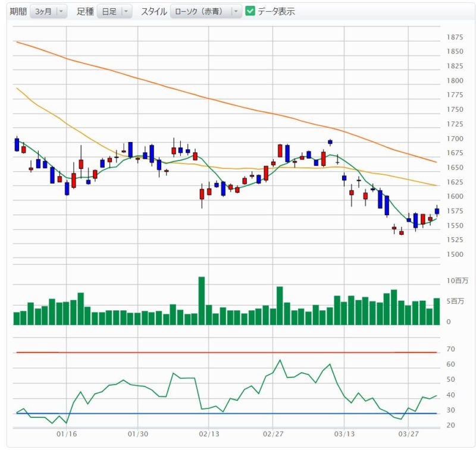This screenshot has width=476, height=450.
Task: Open the スタイル ローソク（赤青） dropdown
Action: tap(206, 11)
